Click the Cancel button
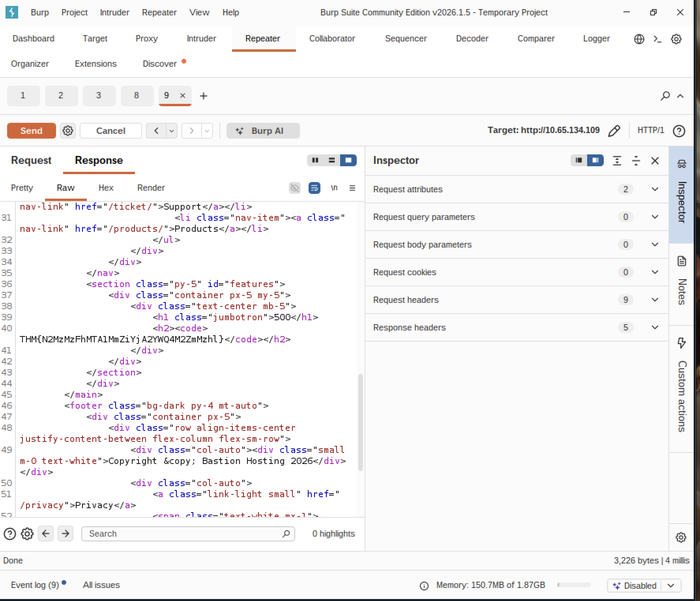Viewport: 700px width, 601px height. click(x=111, y=131)
